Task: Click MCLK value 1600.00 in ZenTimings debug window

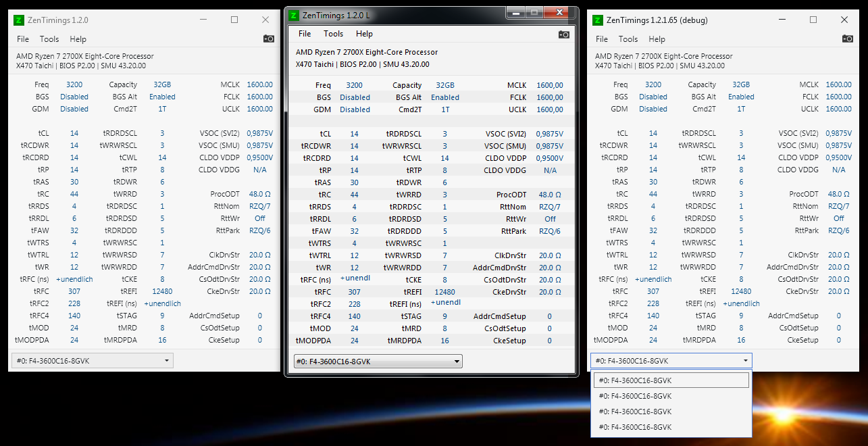Action: click(x=838, y=84)
